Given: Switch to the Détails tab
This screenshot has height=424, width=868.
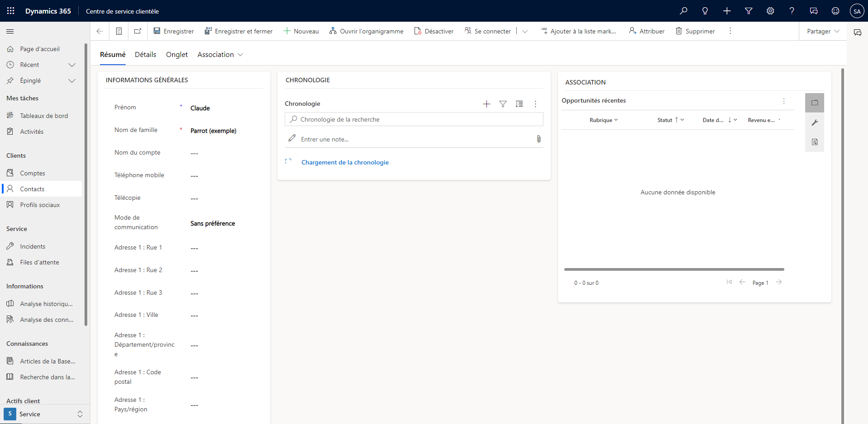Looking at the screenshot, I should [145, 54].
